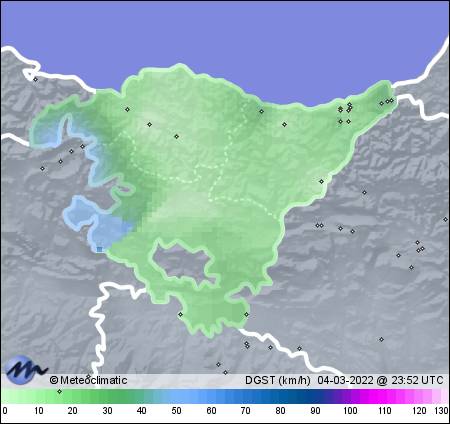Select the date 04-03-2022
450x424 pixels.
point(345,380)
